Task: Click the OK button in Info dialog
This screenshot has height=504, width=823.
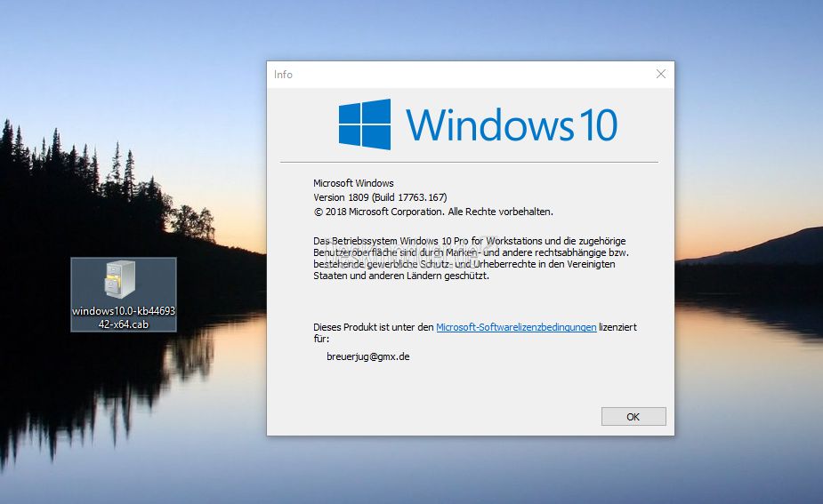Action: 633,416
